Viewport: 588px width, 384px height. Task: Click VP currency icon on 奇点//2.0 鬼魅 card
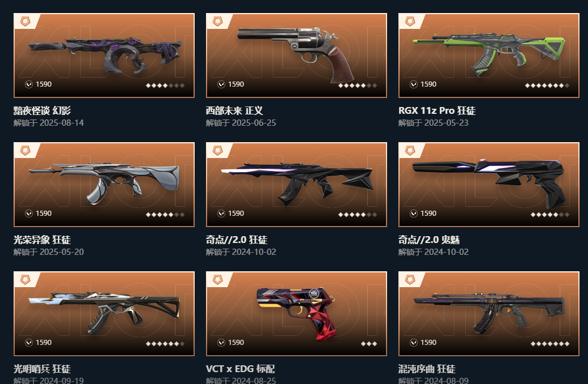click(x=414, y=214)
